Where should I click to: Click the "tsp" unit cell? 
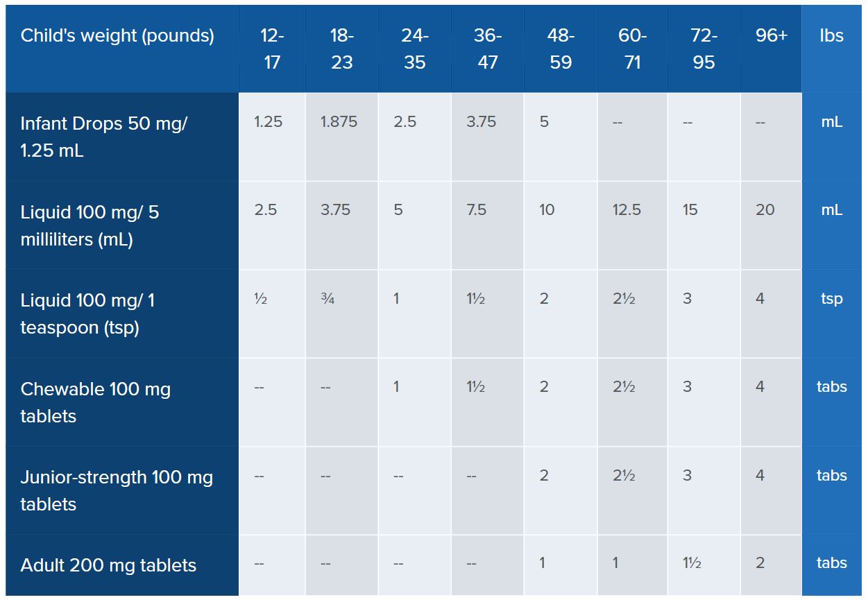tap(831, 299)
